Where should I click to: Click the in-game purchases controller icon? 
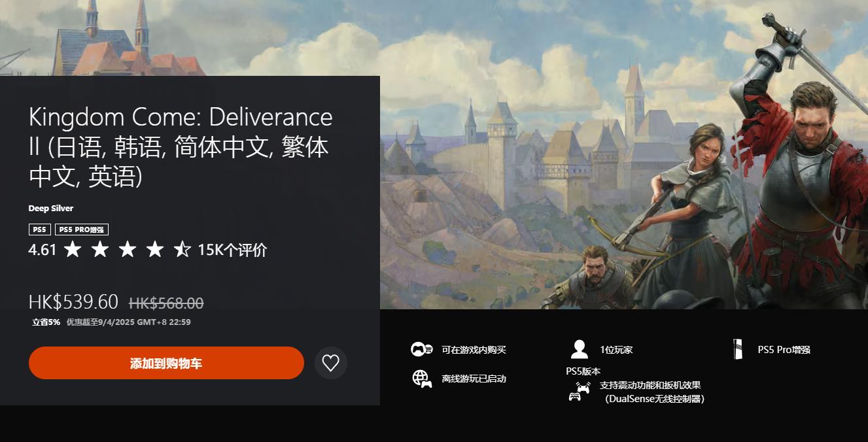point(422,350)
